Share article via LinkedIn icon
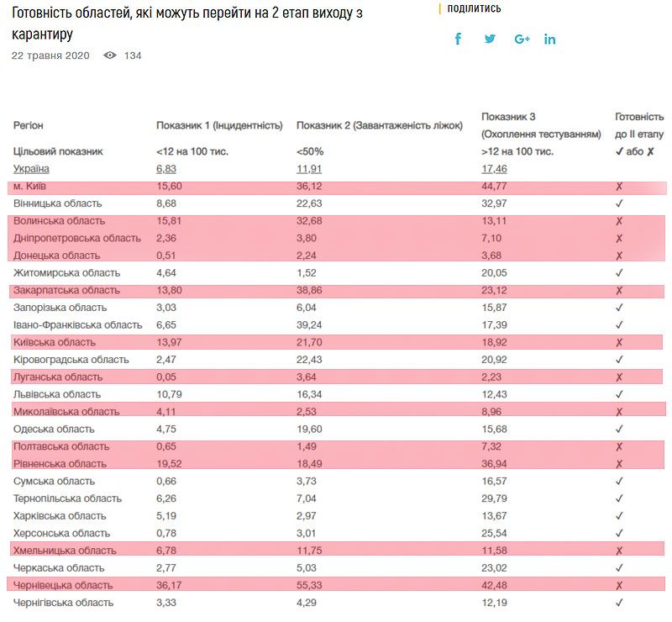The height and width of the screenshot is (622, 672). 550,39
